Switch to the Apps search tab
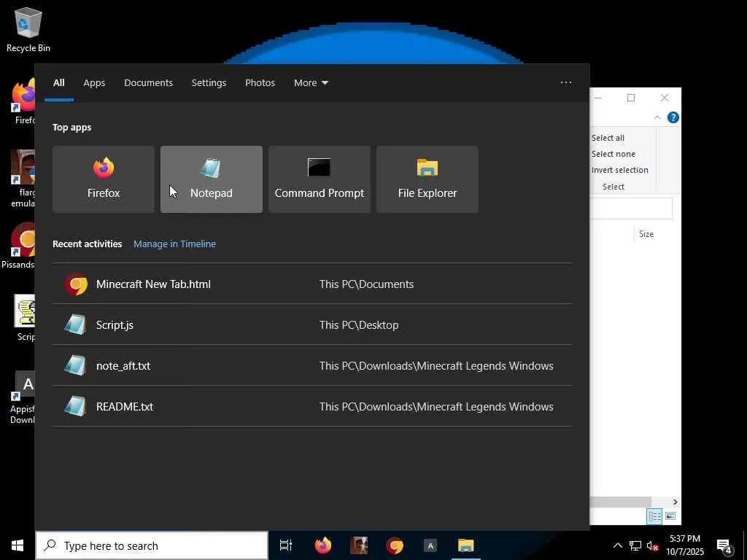747x560 pixels. point(94,83)
